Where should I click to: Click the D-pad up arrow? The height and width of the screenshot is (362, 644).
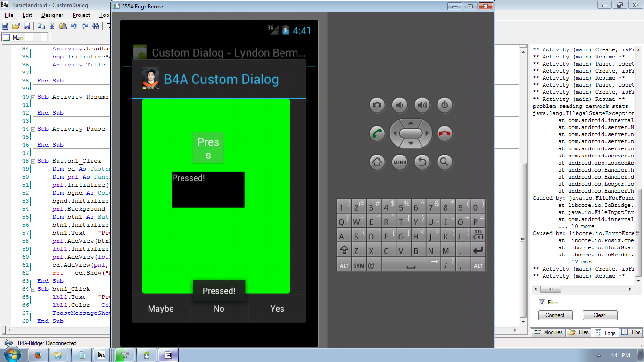point(411,123)
